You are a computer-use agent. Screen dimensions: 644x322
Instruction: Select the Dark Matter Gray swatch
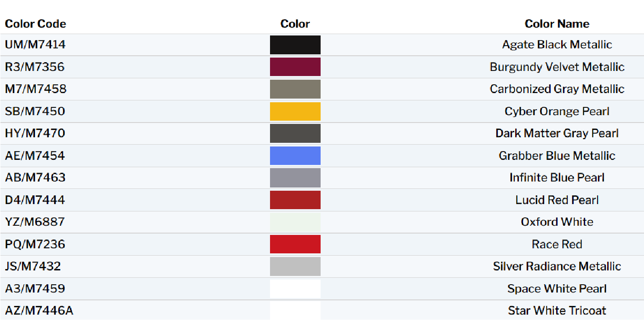click(295, 134)
